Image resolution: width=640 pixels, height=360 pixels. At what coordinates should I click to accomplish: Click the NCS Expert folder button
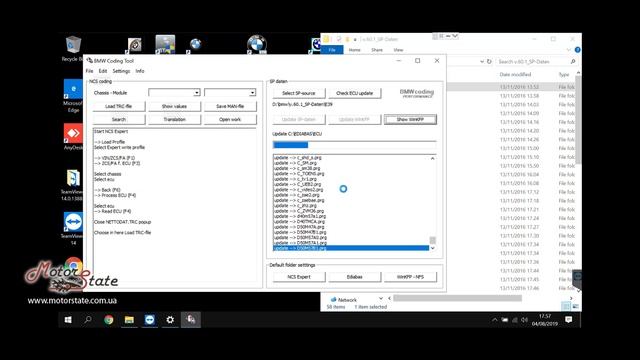[x=299, y=277]
